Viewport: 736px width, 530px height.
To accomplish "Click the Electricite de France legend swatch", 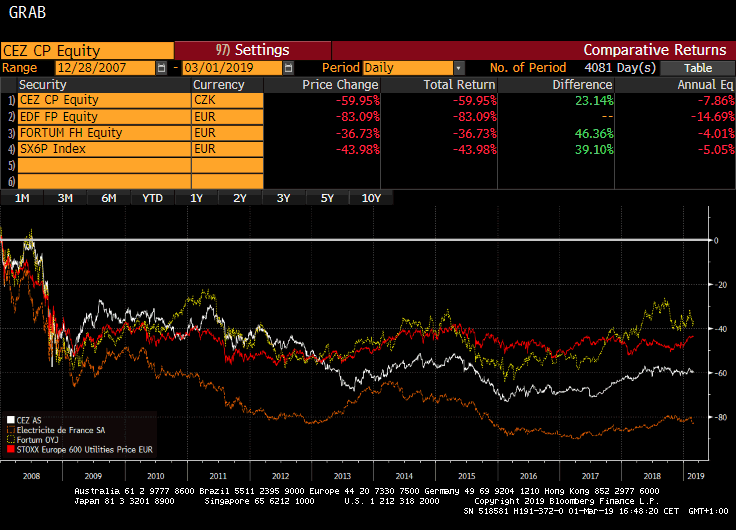I will (x=11, y=430).
